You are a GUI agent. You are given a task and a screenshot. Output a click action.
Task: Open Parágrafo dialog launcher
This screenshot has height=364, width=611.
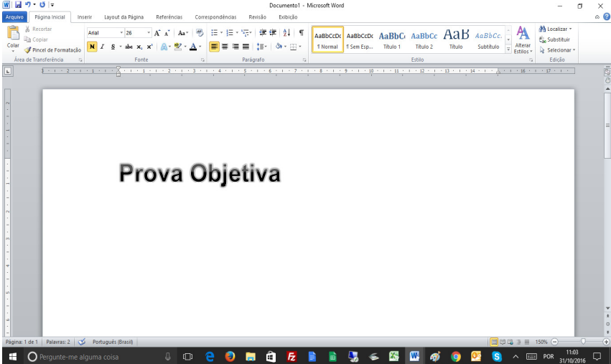[x=304, y=60]
